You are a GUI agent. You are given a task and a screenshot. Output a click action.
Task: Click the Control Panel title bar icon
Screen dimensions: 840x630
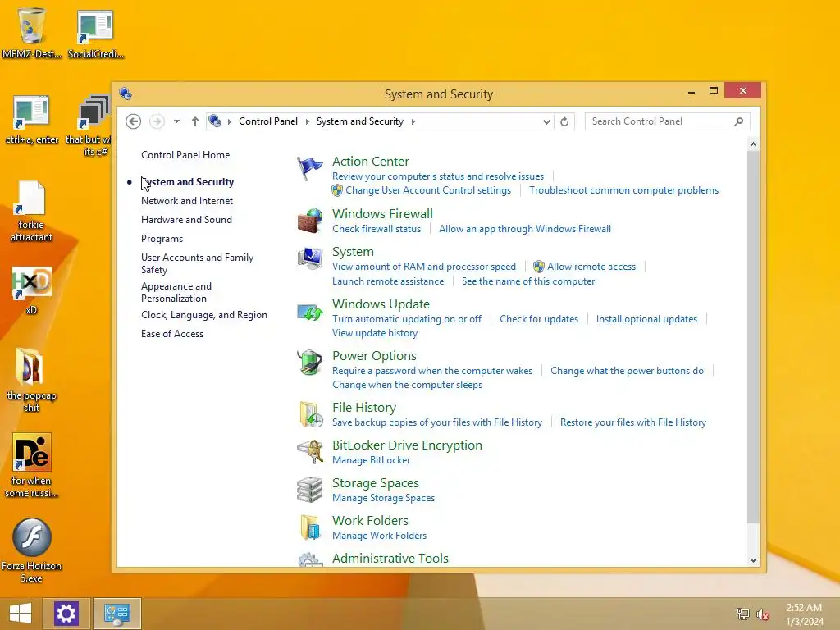pyautogui.click(x=126, y=94)
